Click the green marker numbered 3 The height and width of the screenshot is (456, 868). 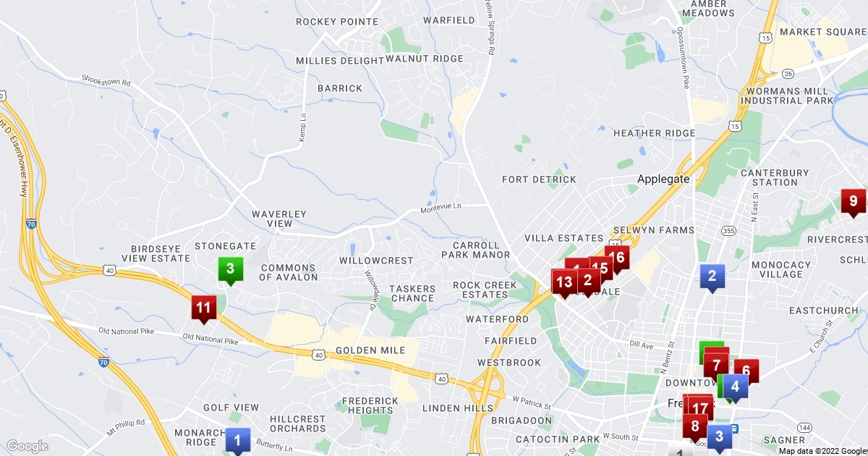click(x=230, y=269)
